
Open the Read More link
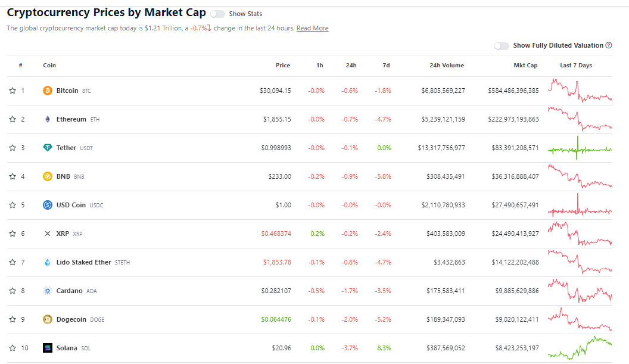click(x=312, y=28)
